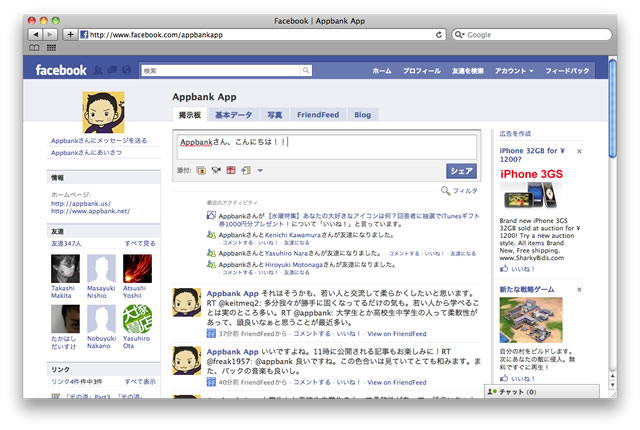
Task: Open the チャット (0) chat bar
Action: 542,392
